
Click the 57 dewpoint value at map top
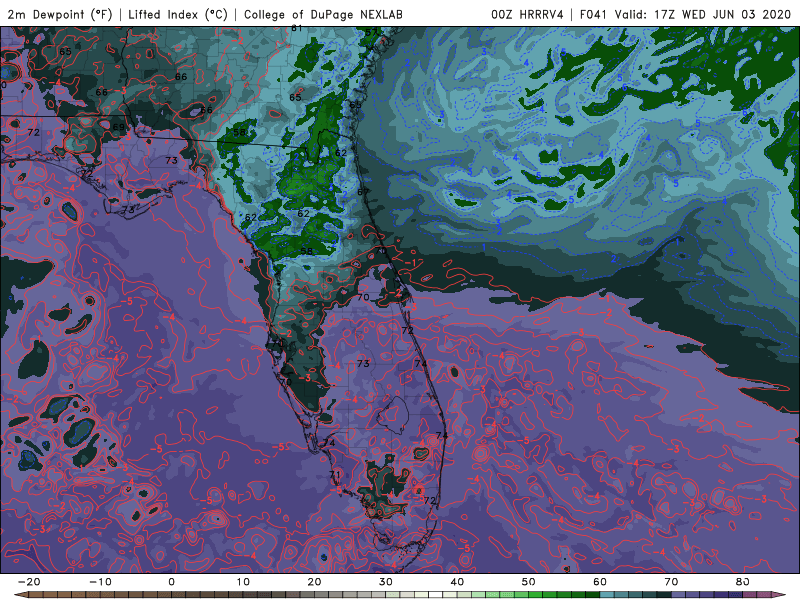point(371,32)
